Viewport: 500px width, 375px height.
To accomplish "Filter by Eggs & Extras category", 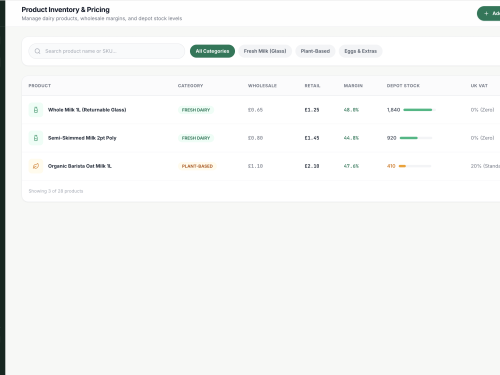I will [x=361, y=51].
